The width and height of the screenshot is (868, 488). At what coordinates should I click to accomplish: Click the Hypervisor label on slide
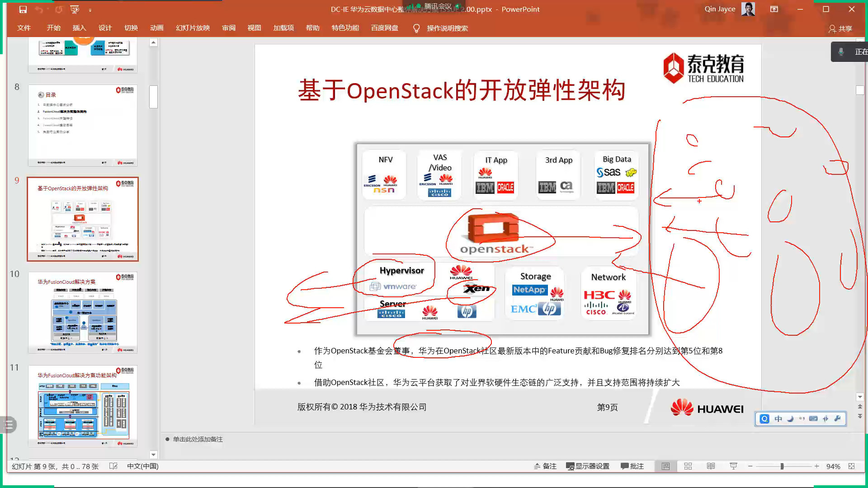[x=401, y=270]
